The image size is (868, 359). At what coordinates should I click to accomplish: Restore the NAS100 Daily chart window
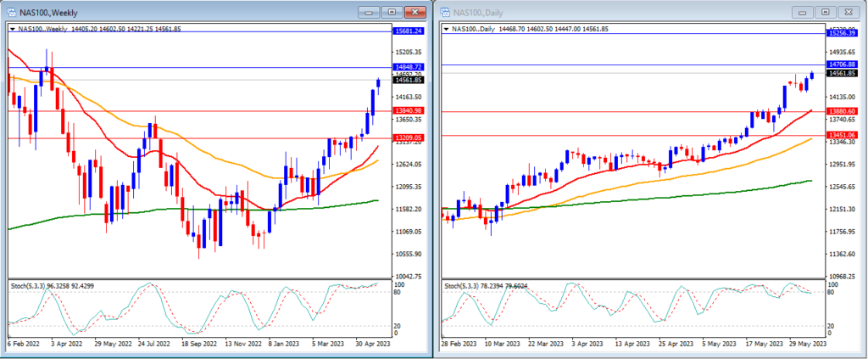click(826, 12)
